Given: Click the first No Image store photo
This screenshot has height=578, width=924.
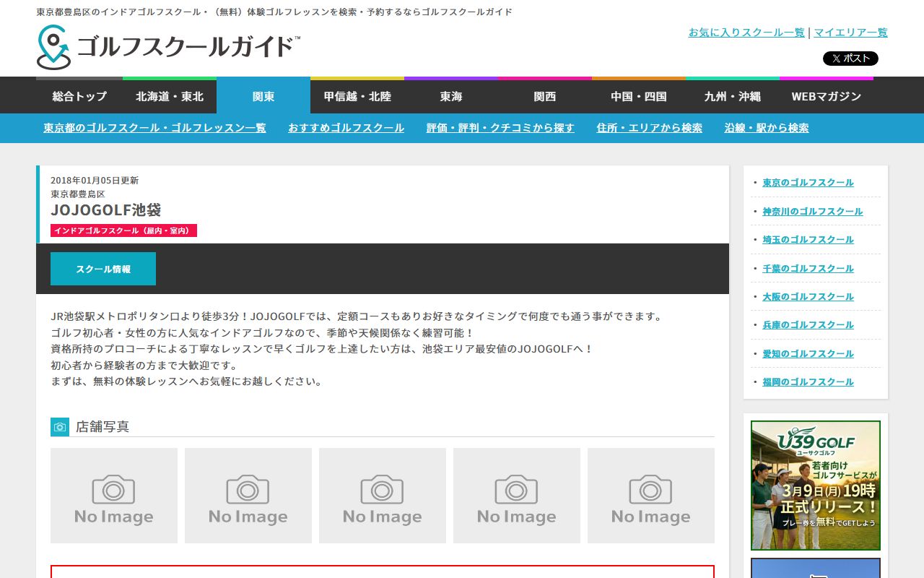Looking at the screenshot, I should [114, 496].
